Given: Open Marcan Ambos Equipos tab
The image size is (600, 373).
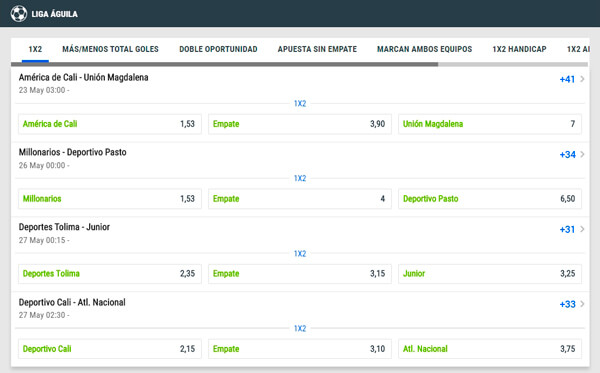Looking at the screenshot, I should pos(424,49).
